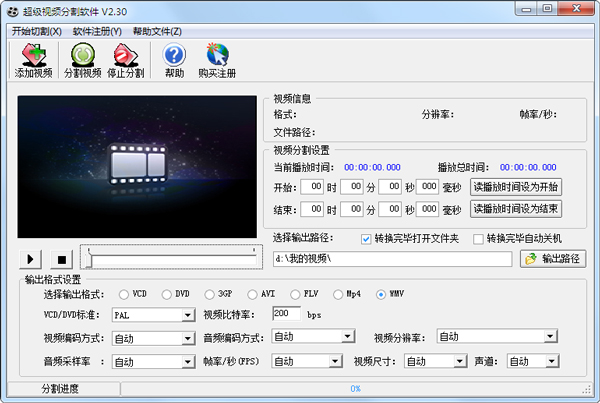Viewport: 600px width, 403px height.
Task: Click the 分割视频 (Split Video) toolbar icon
Action: pos(82,60)
